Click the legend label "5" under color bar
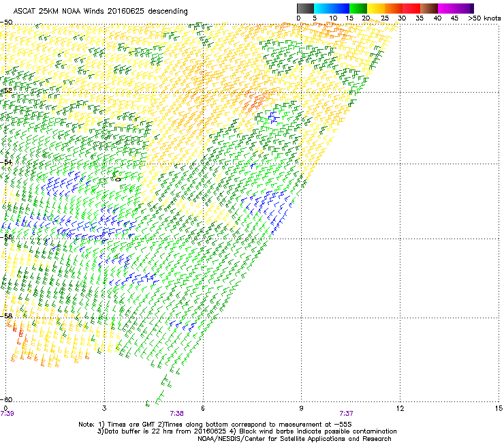The width and height of the screenshot is (504, 443). point(315,18)
